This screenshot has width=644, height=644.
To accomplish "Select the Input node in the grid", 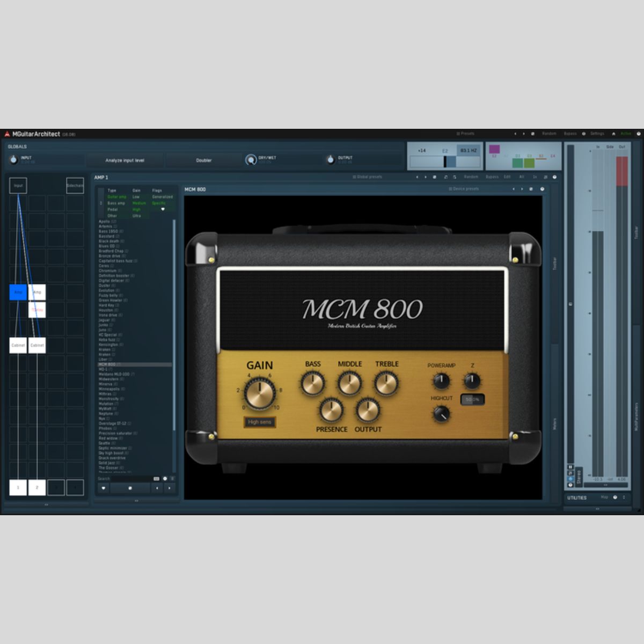I will coord(18,186).
